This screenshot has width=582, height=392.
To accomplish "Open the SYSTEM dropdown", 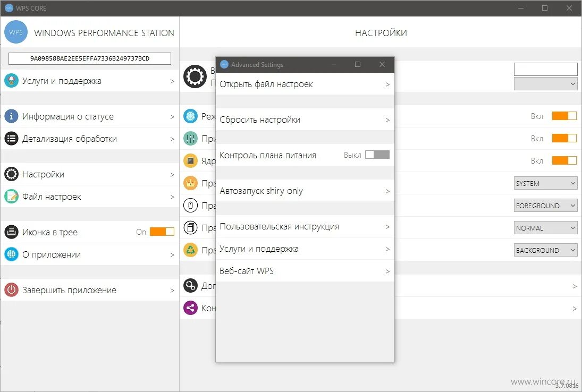I will 545,183.
